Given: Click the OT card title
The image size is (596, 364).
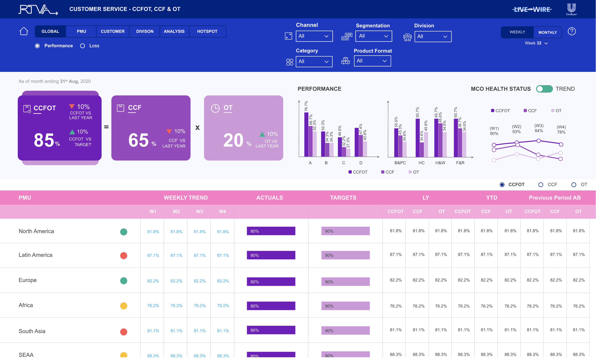Looking at the screenshot, I should 228,107.
